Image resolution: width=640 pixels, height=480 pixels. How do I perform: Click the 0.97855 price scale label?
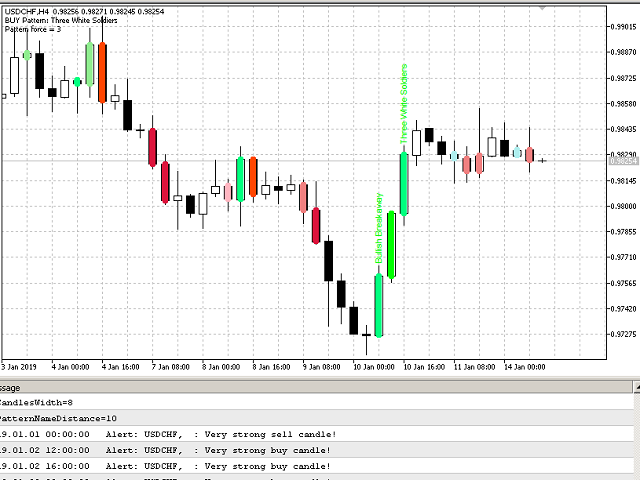(623, 232)
